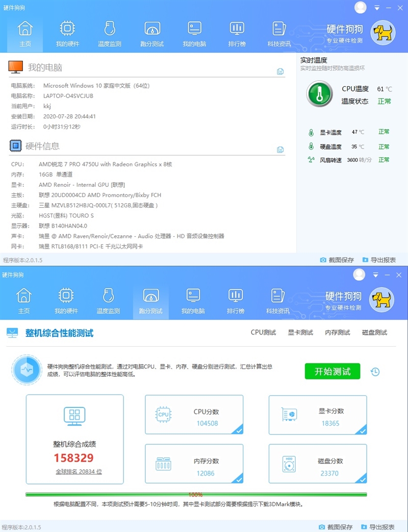Click the 100% green progress bar
The width and height of the screenshot is (408, 532).
coord(196,495)
